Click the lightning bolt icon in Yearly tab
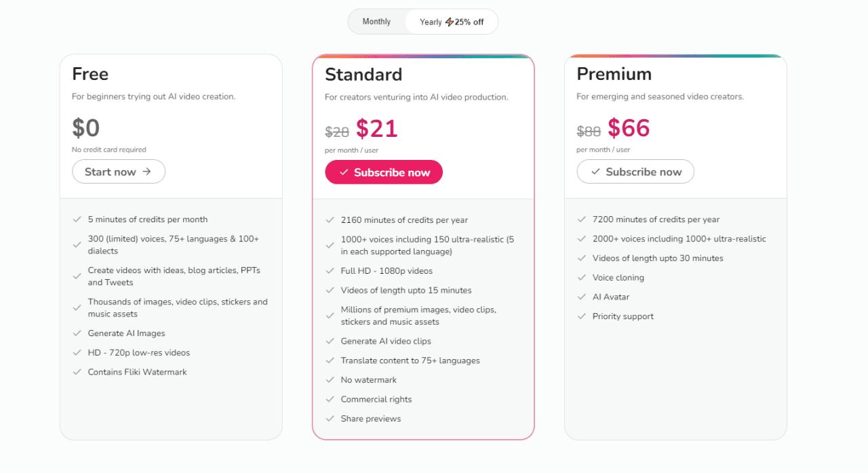This screenshot has height=473, width=868. click(x=449, y=21)
